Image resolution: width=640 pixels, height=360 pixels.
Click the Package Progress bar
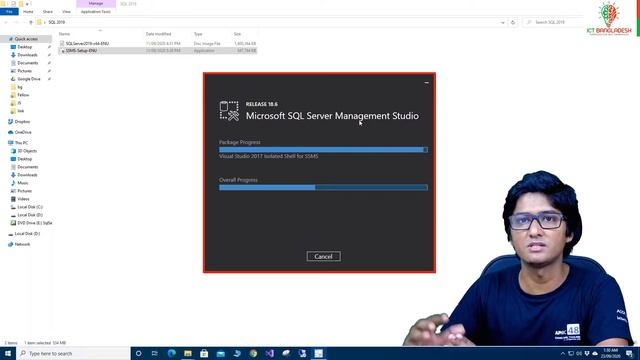[x=323, y=150]
